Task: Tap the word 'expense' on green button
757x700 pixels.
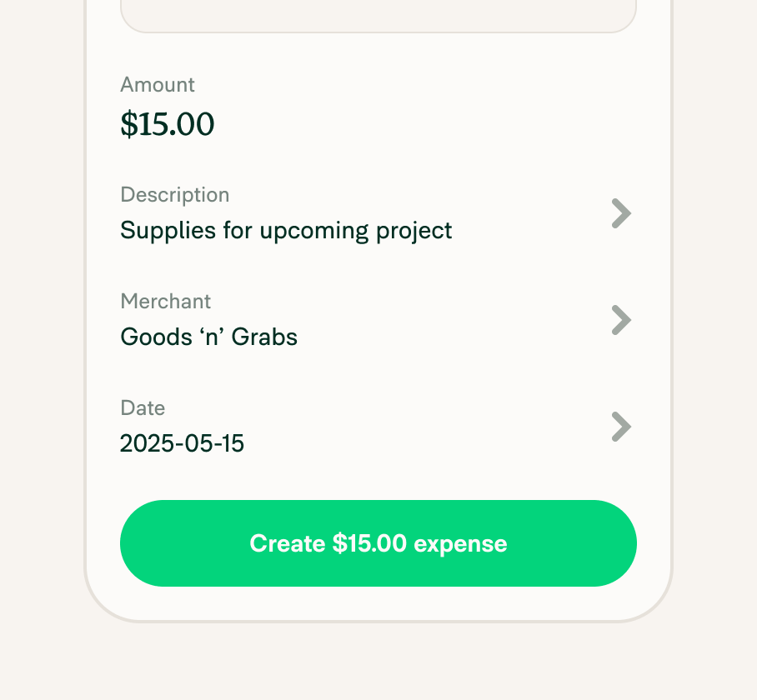Action: tap(460, 545)
